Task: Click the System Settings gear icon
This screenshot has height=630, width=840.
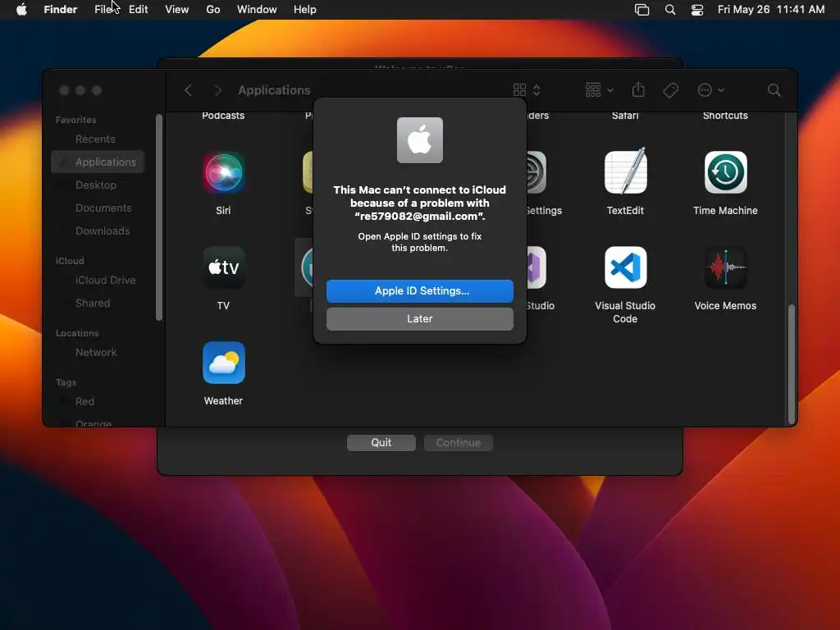Action: 536,172
